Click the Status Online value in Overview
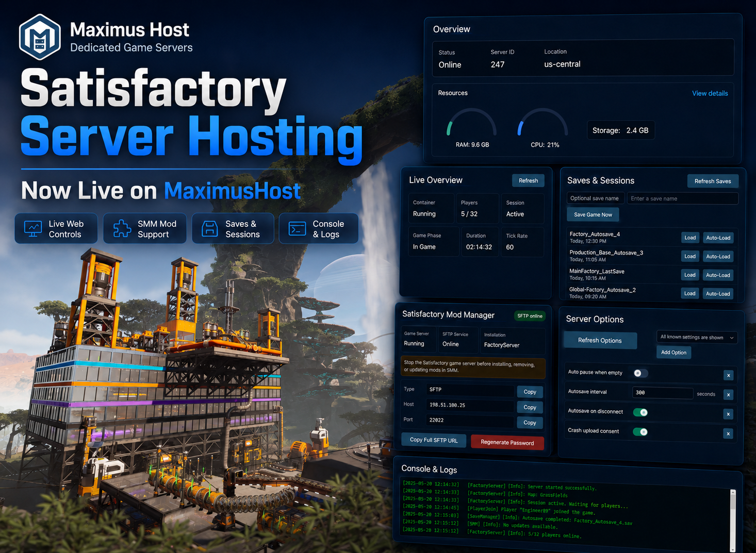 tap(450, 65)
